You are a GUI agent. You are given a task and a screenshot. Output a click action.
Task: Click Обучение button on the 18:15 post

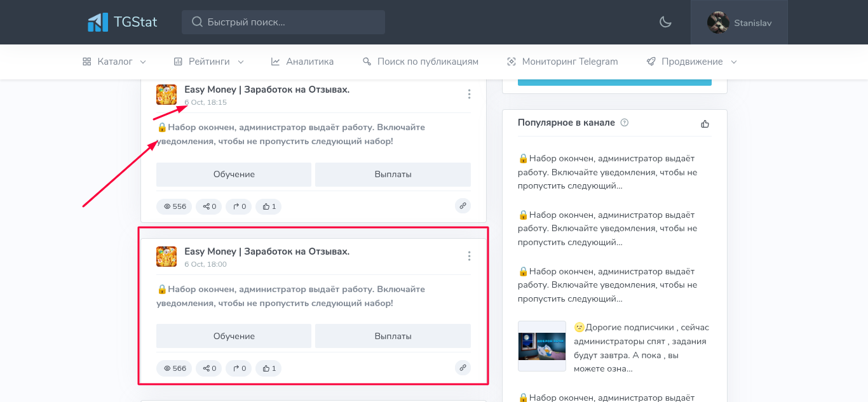234,174
